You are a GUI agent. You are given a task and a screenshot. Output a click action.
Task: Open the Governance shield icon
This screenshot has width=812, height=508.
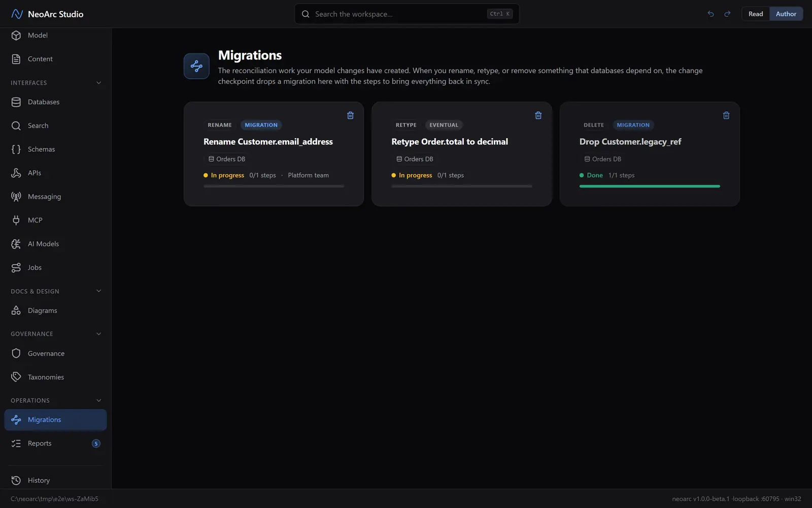coord(16,354)
